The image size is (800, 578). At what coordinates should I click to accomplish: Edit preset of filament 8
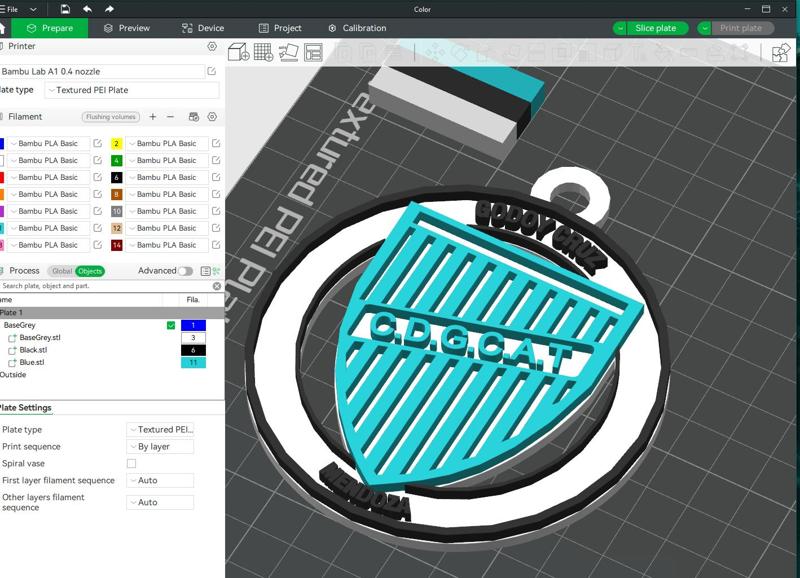click(x=216, y=194)
